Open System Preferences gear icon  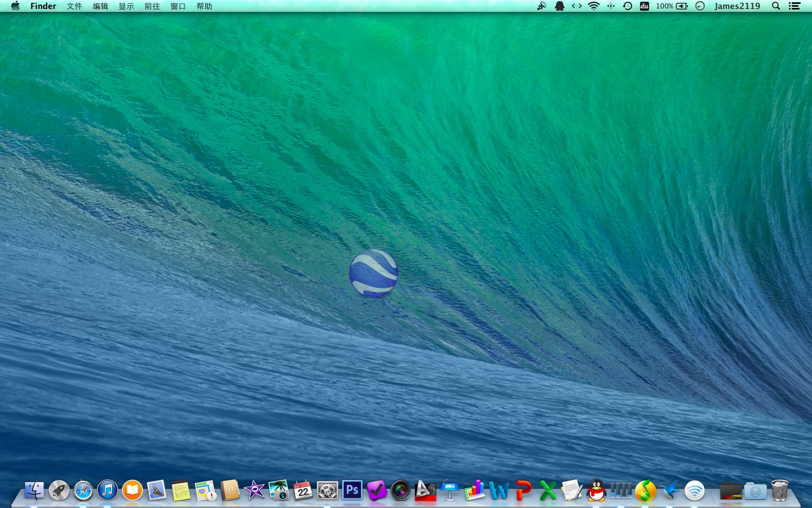(x=327, y=491)
